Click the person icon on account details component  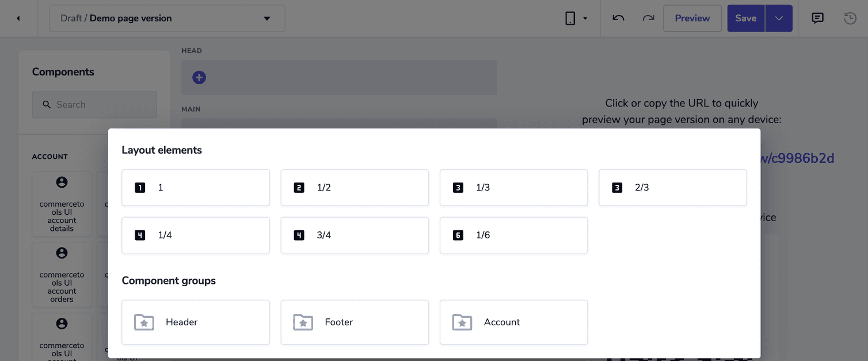tap(62, 181)
